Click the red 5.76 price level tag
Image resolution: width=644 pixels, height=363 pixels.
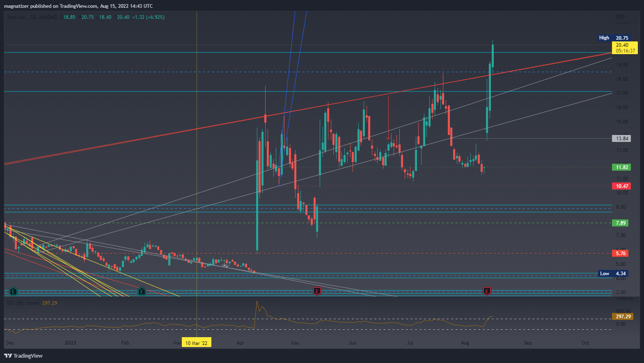click(x=620, y=253)
